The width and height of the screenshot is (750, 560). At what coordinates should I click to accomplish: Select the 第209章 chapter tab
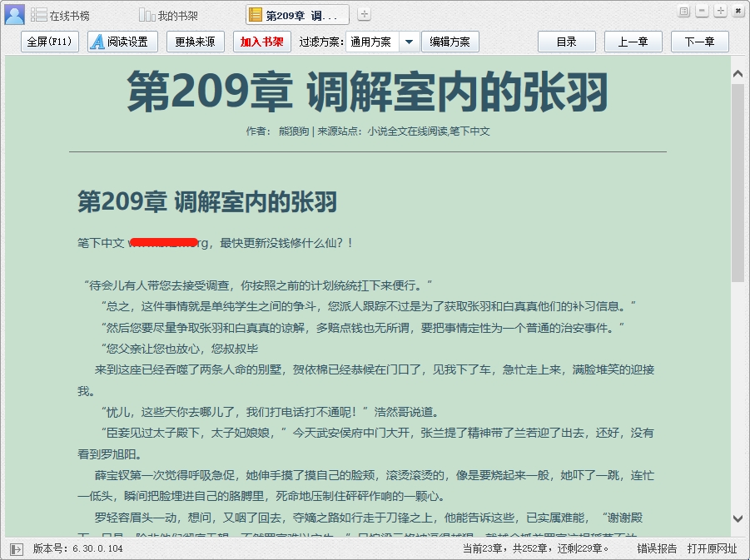pos(297,16)
